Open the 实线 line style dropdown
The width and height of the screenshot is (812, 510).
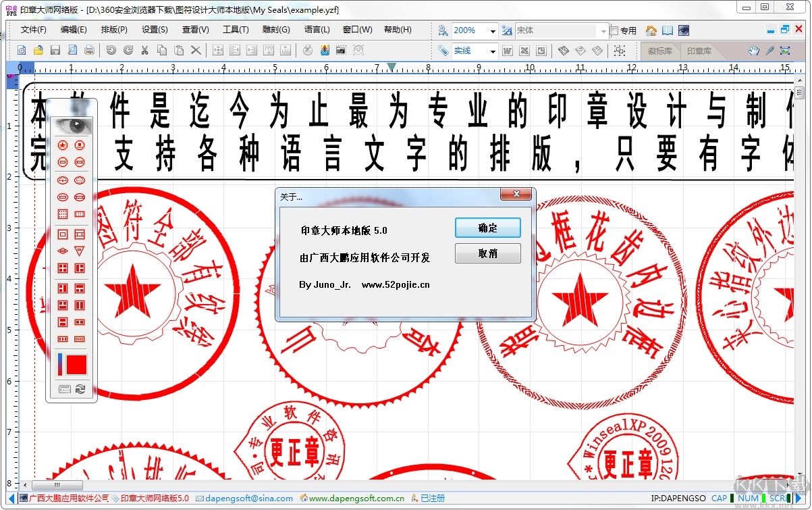(493, 51)
